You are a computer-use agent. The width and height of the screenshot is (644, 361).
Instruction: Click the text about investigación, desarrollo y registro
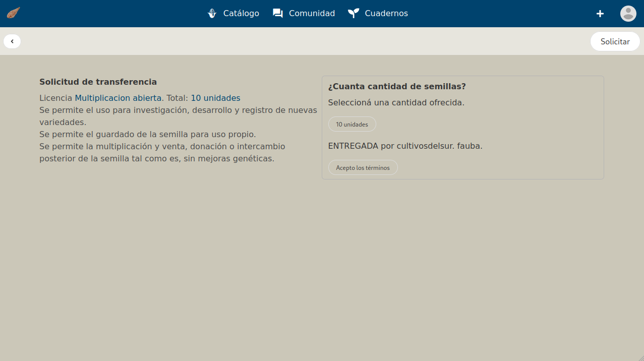pos(179,116)
